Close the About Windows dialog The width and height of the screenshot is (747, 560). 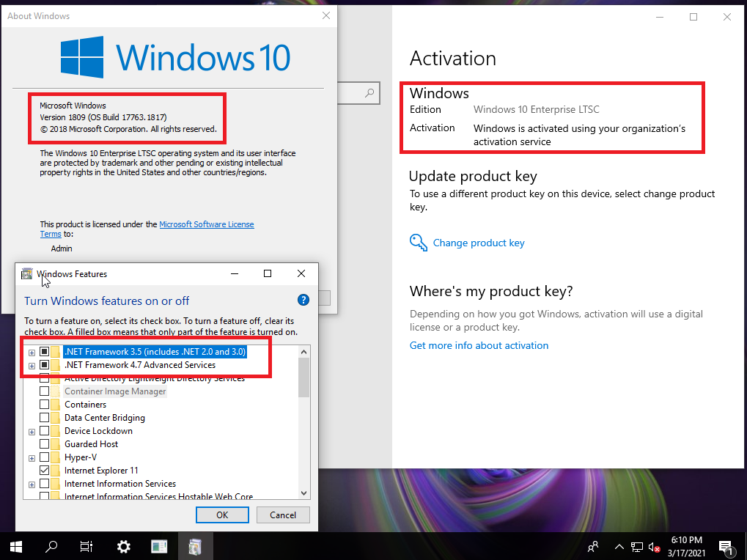[326, 15]
